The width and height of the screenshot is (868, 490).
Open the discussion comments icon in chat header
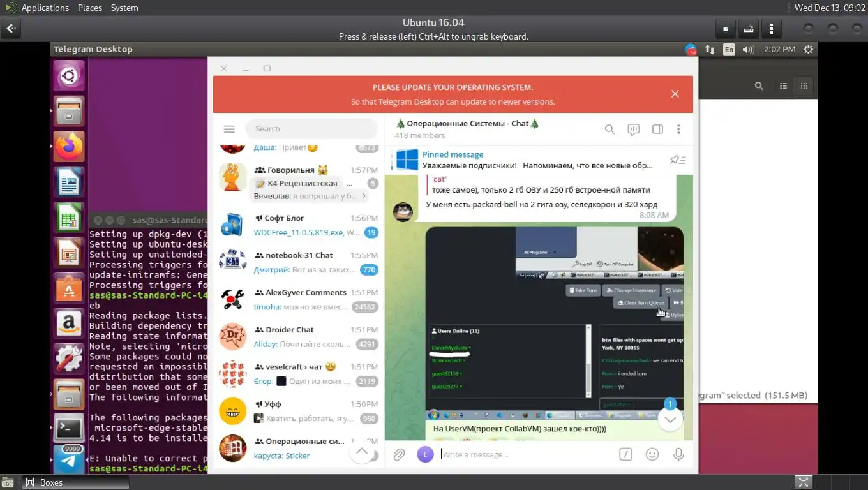coord(633,130)
